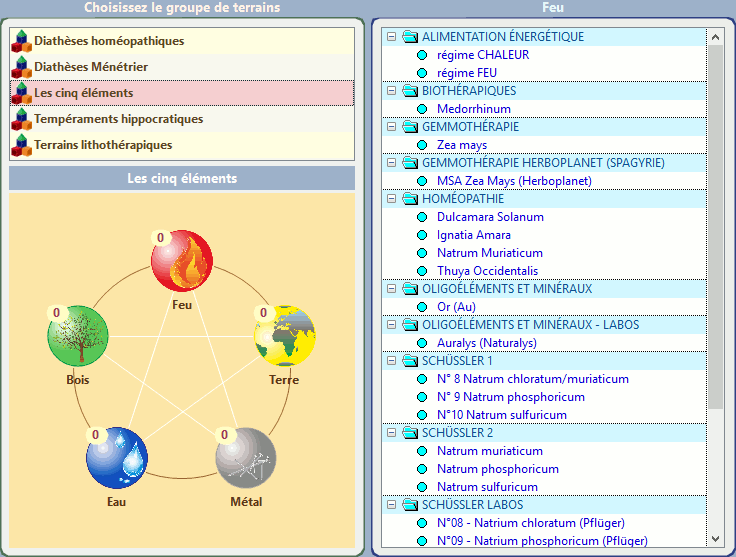The height and width of the screenshot is (557, 736).
Task: Open Natrum Muriaticum under HOMÉOPATHIE
Action: [x=490, y=253]
